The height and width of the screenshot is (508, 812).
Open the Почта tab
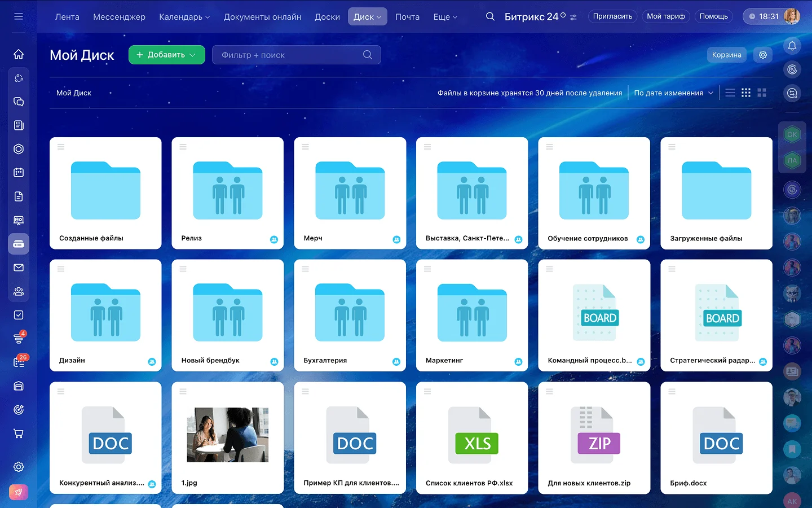[407, 17]
